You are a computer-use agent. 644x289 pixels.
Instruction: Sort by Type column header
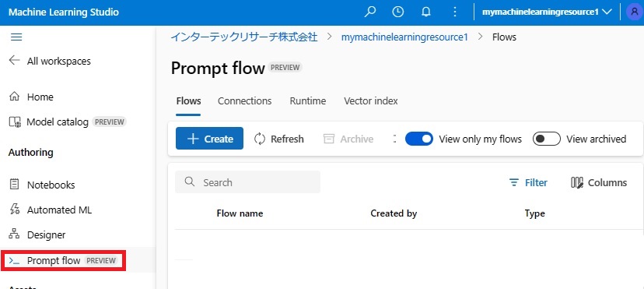(x=535, y=213)
